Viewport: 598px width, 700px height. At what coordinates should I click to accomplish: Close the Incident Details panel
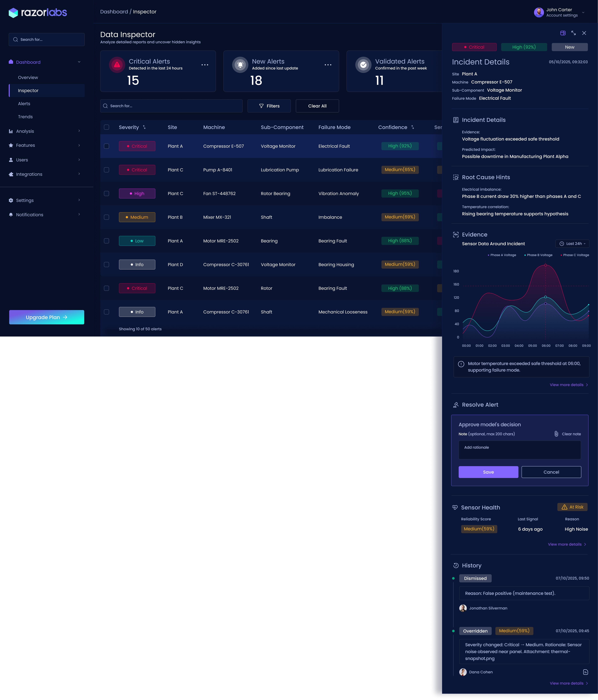584,33
